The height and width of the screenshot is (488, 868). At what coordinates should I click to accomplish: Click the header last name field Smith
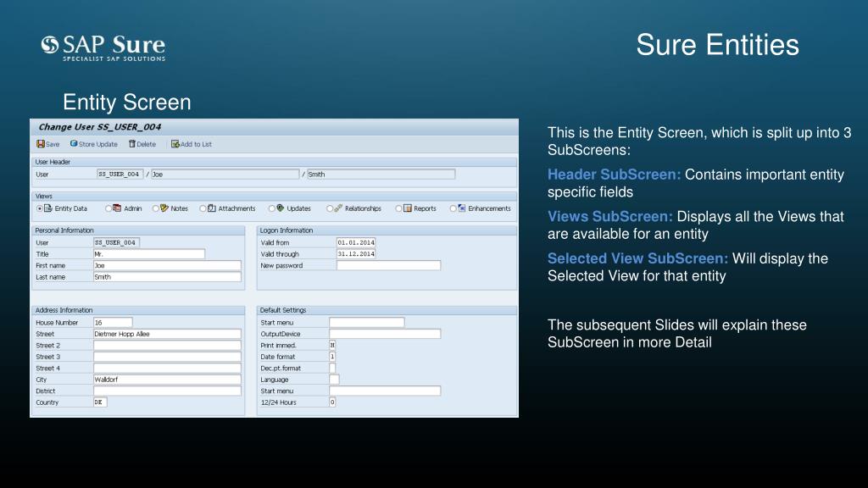[x=381, y=175]
